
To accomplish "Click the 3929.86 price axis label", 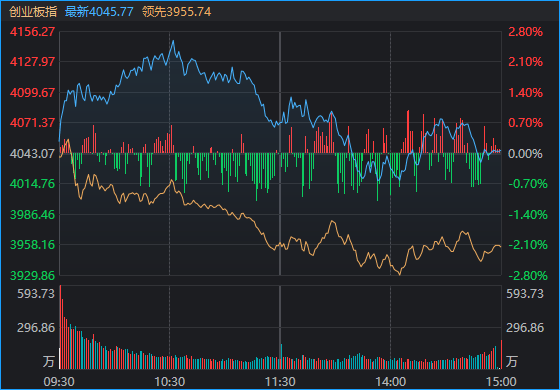I will [x=32, y=276].
